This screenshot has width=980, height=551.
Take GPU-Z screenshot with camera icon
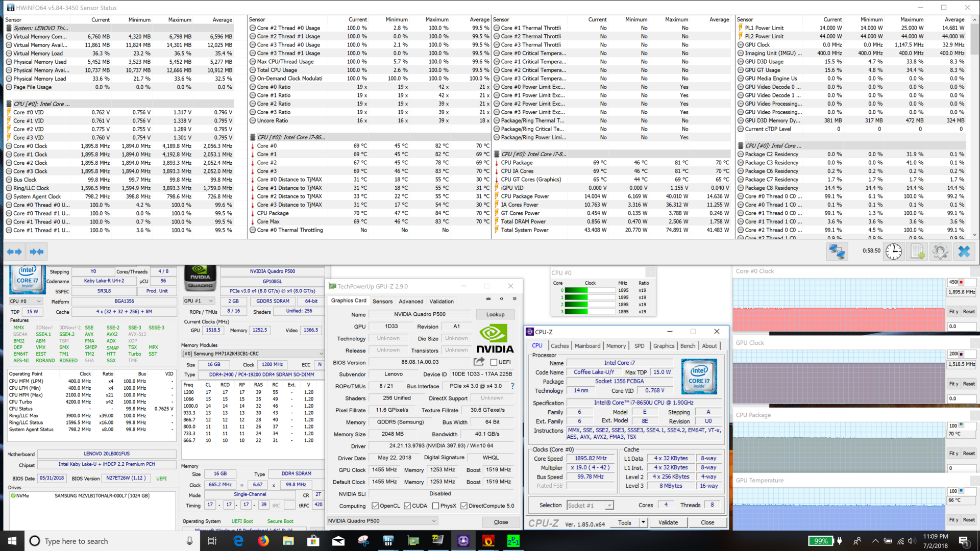488,299
